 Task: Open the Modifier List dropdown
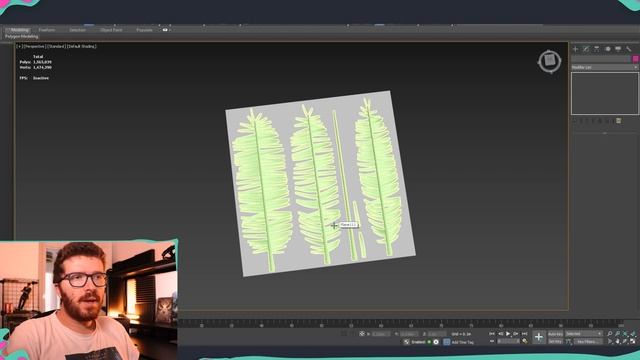[604, 67]
